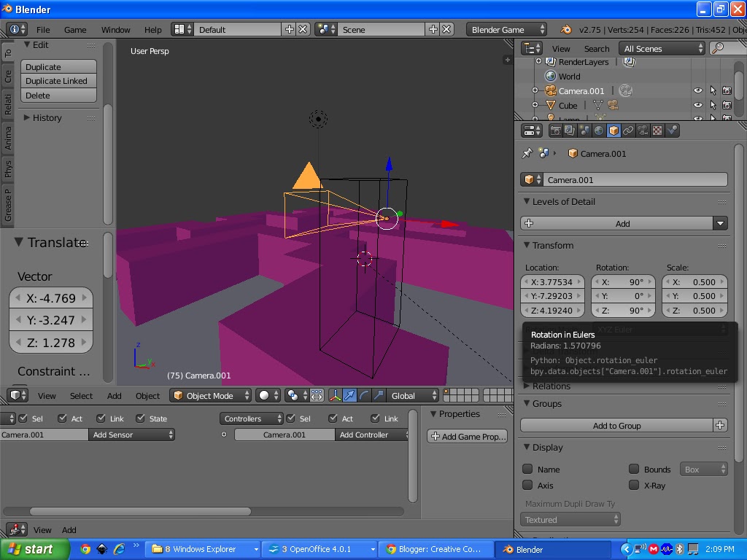The width and height of the screenshot is (747, 560).
Task: Open the Object properties tab
Action: pyautogui.click(x=614, y=131)
